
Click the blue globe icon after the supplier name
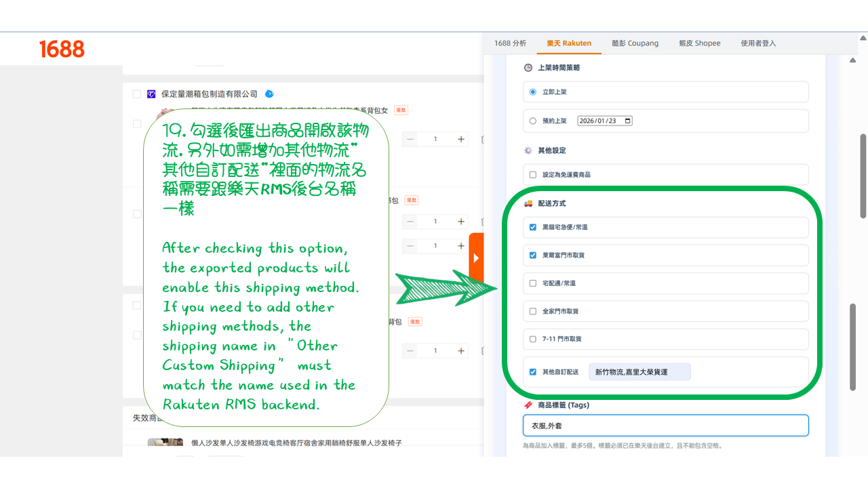pyautogui.click(x=269, y=94)
